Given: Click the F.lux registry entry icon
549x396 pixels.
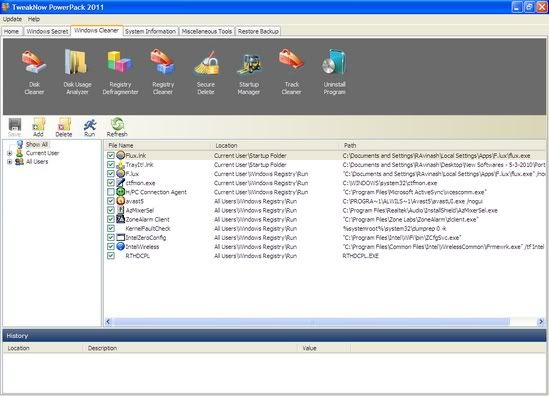Looking at the screenshot, I should [x=120, y=173].
